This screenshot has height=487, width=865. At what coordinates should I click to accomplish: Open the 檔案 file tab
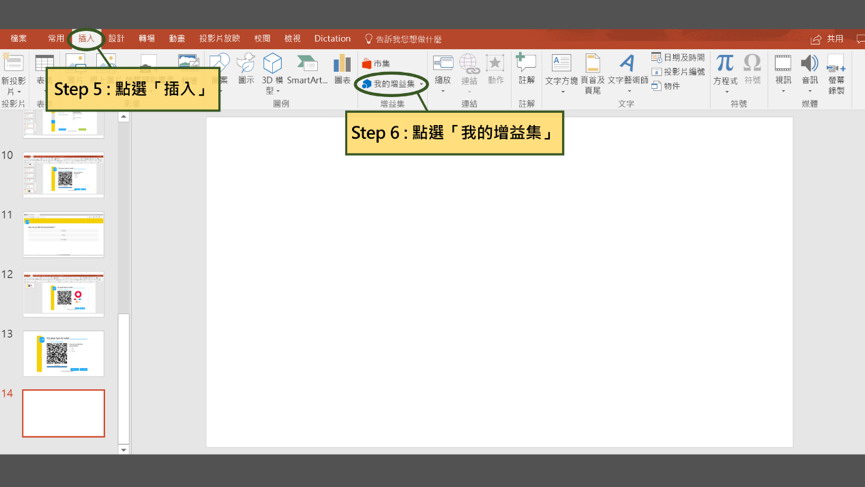18,39
